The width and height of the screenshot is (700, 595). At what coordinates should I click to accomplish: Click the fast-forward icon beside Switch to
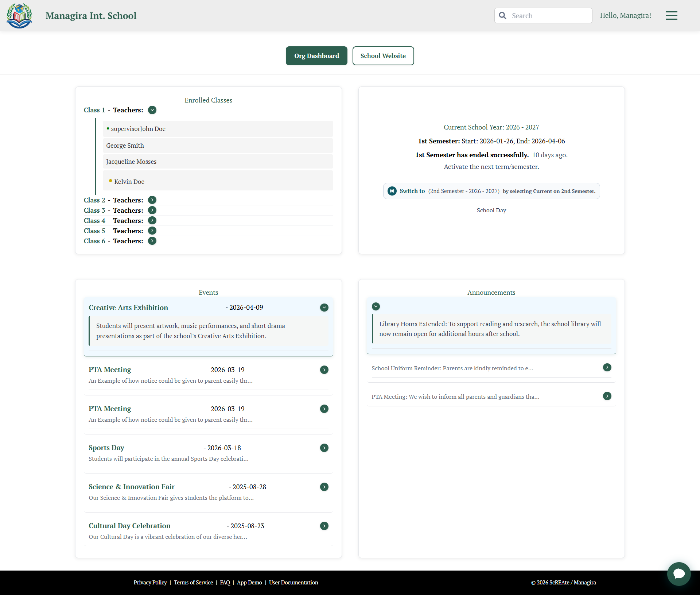pos(392,191)
